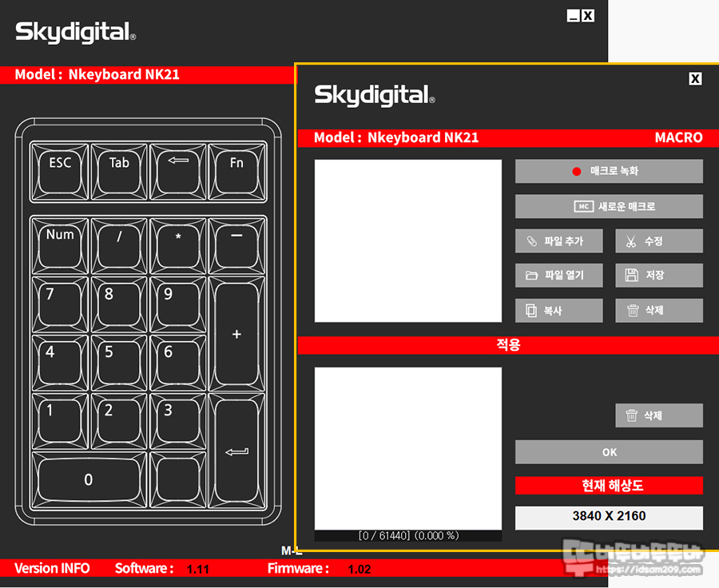719x588 pixels.
Task: Click the Software version 1.11 text
Action: [198, 569]
